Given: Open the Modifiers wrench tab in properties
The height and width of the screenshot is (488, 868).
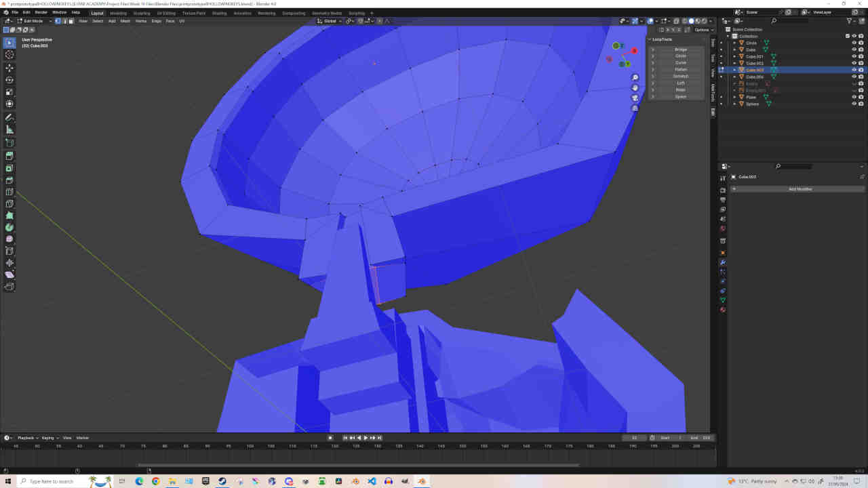Looking at the screenshot, I should (x=723, y=262).
